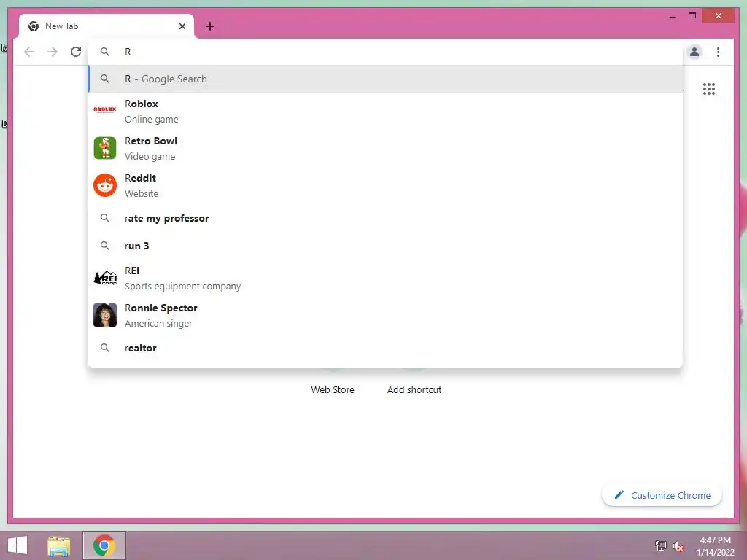Select the Retro Bowl video game suggestion
The height and width of the screenshot is (560, 747).
(385, 148)
